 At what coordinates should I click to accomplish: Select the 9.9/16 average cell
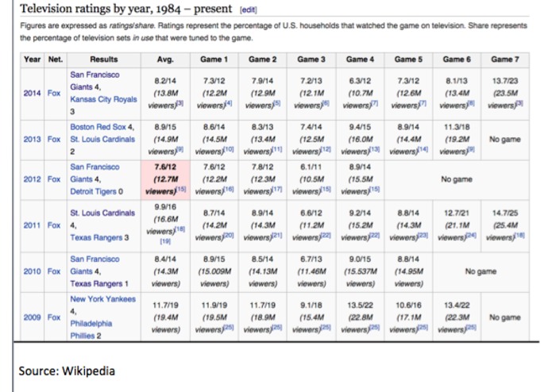click(x=165, y=225)
